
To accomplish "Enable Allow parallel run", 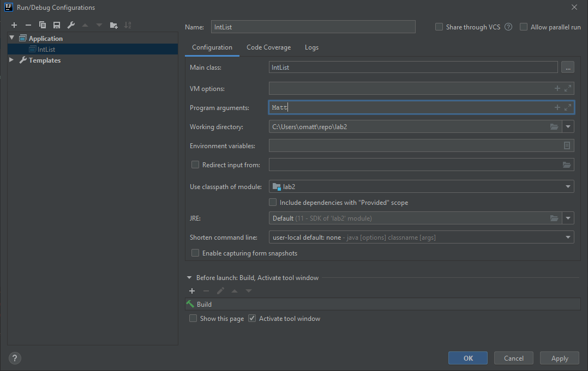I will 524,26.
